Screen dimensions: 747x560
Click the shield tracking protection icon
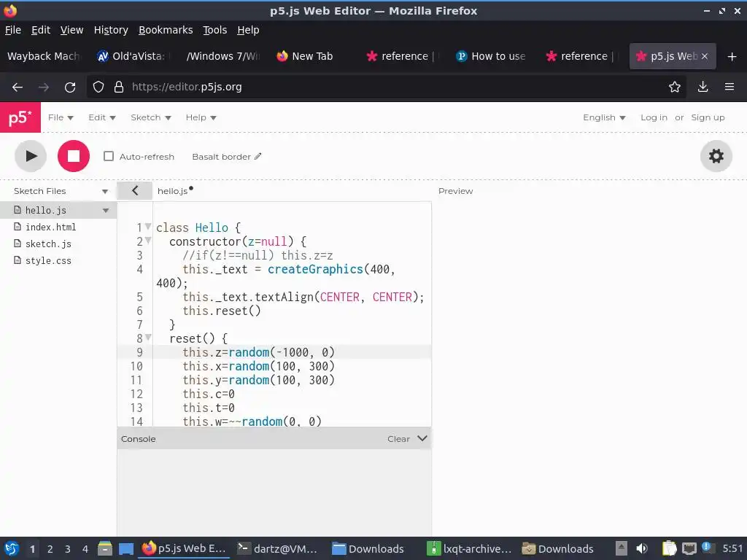(x=98, y=87)
